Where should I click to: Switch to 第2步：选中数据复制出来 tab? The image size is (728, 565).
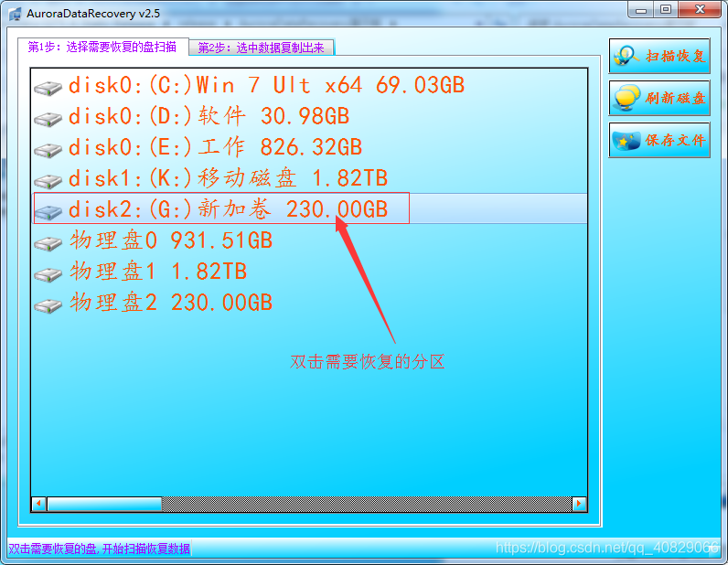(x=261, y=48)
